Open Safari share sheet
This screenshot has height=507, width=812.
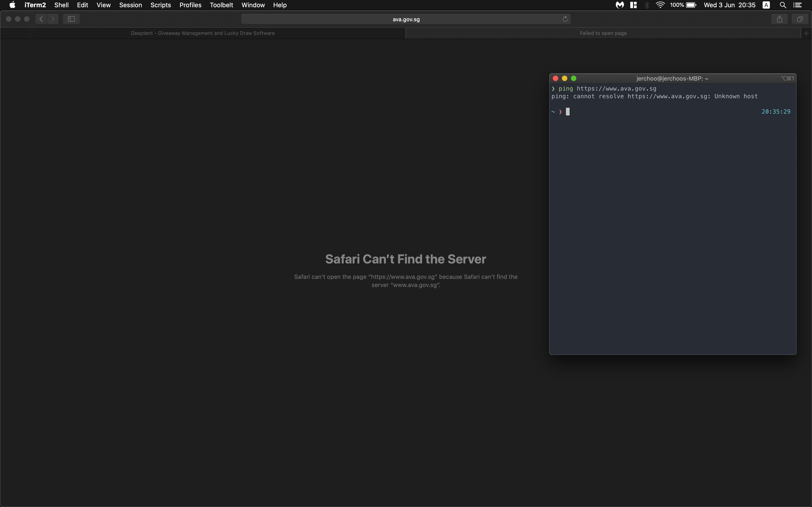(779, 19)
